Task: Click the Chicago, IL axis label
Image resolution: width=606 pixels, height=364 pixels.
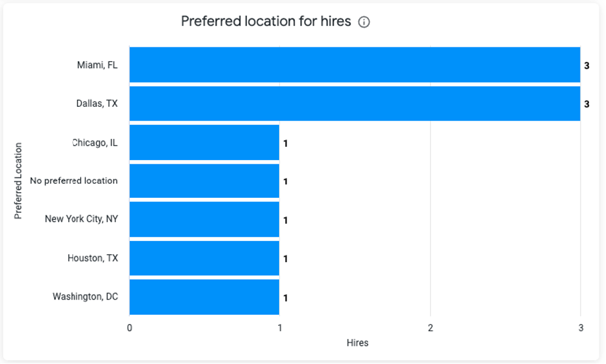Action: click(95, 143)
